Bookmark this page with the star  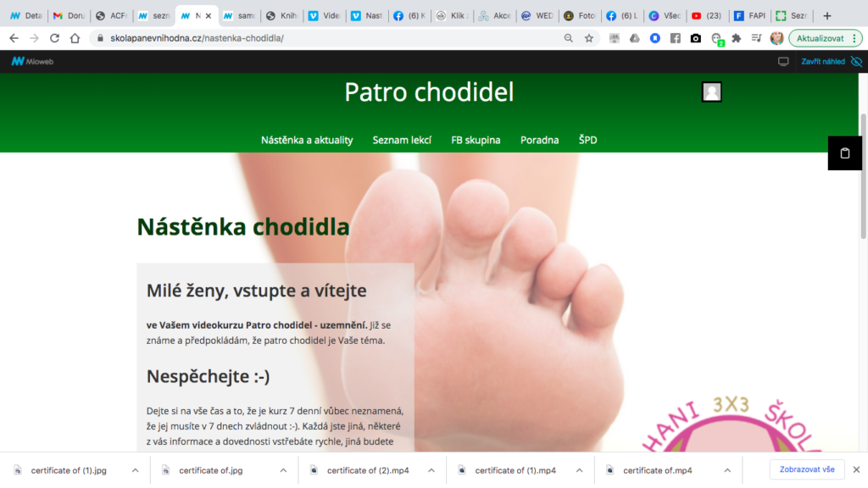[589, 38]
